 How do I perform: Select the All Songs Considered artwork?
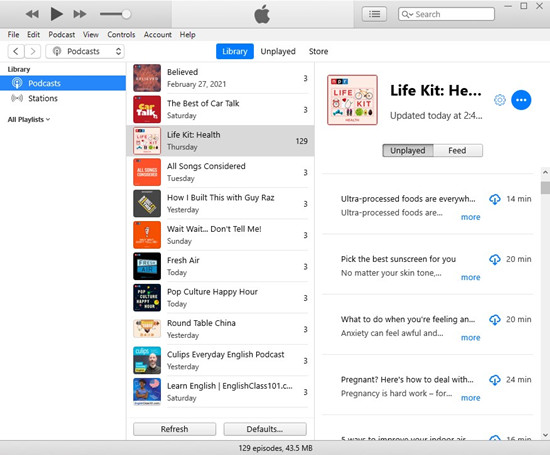(x=147, y=172)
